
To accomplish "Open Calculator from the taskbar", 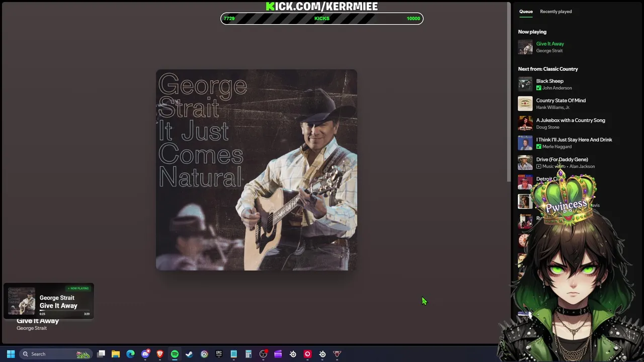I will 249,354.
